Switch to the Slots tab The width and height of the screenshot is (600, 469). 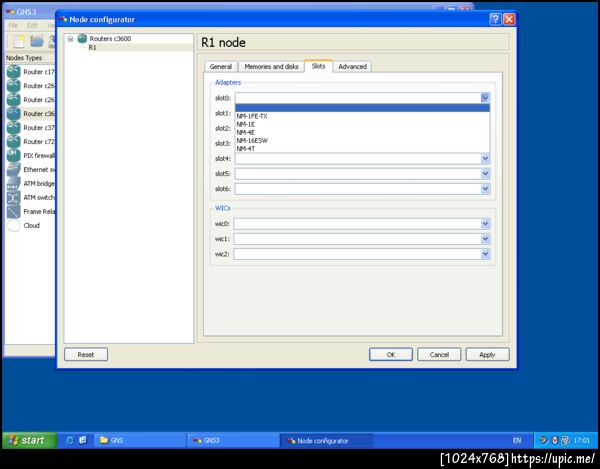coord(318,66)
